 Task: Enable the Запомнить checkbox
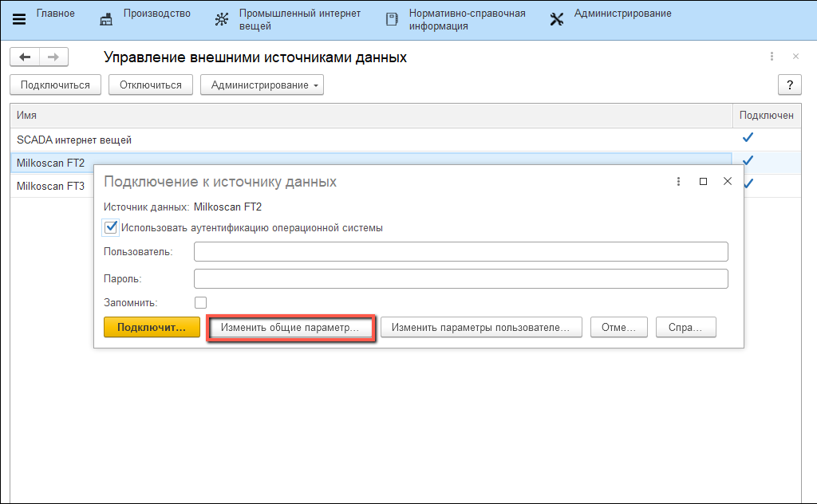[x=200, y=302]
